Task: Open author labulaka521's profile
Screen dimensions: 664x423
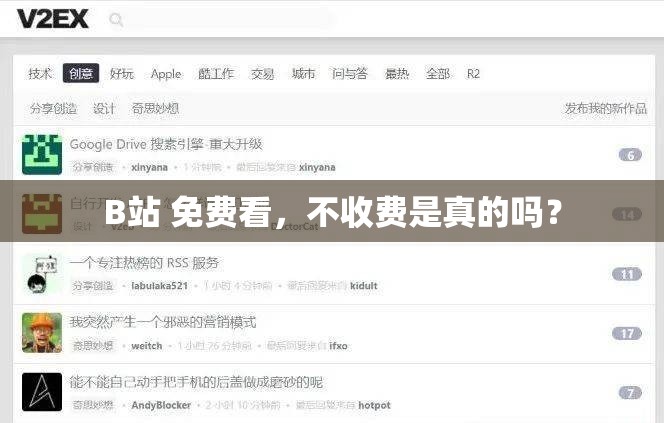Action: 160,286
